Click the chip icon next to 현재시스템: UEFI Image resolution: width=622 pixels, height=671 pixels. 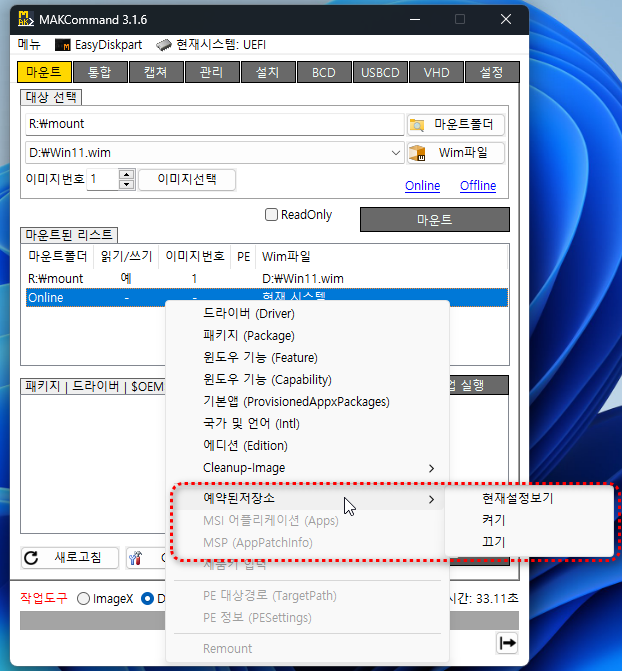164,45
